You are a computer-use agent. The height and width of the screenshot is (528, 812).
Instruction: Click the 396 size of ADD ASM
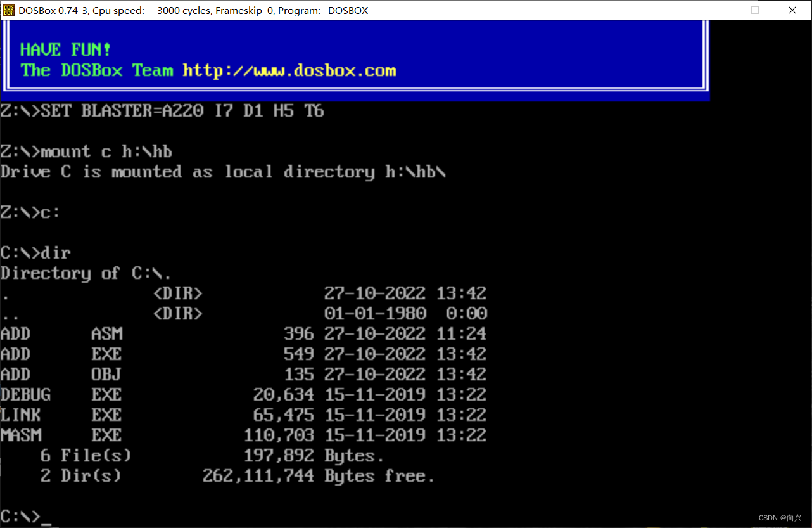tap(299, 334)
